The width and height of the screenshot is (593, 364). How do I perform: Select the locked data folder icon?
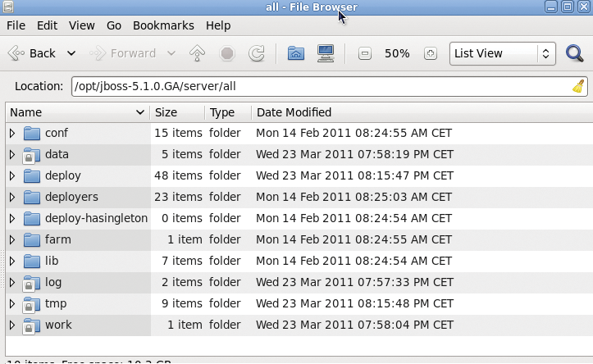click(x=31, y=155)
